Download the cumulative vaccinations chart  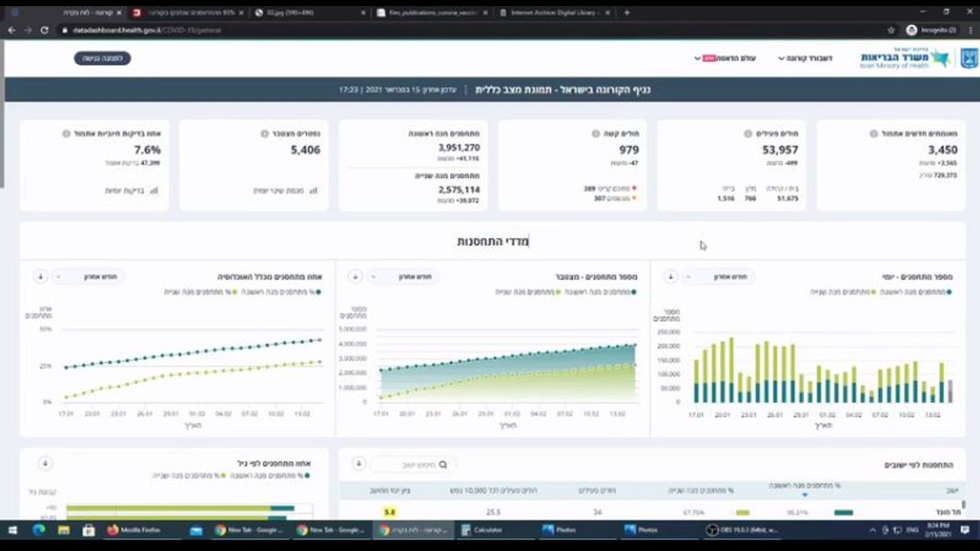[x=354, y=277]
